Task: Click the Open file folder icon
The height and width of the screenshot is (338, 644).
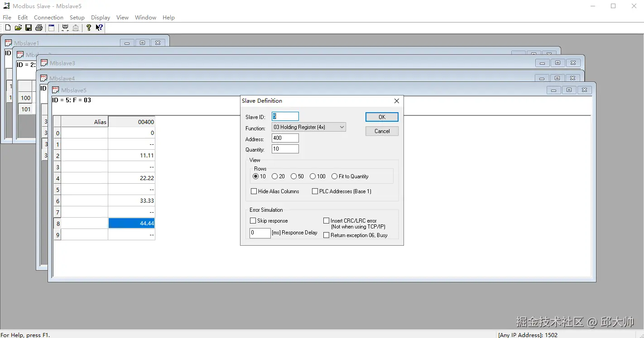Action: 18,28
